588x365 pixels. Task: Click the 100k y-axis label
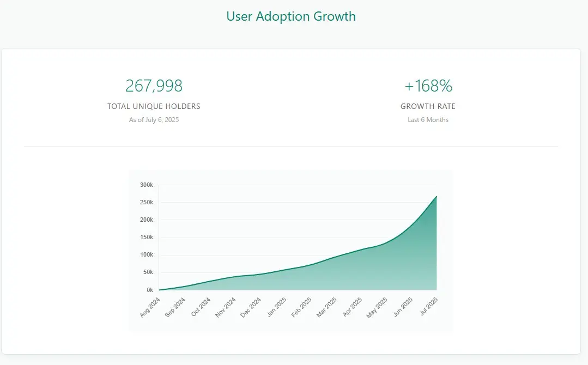pos(147,254)
